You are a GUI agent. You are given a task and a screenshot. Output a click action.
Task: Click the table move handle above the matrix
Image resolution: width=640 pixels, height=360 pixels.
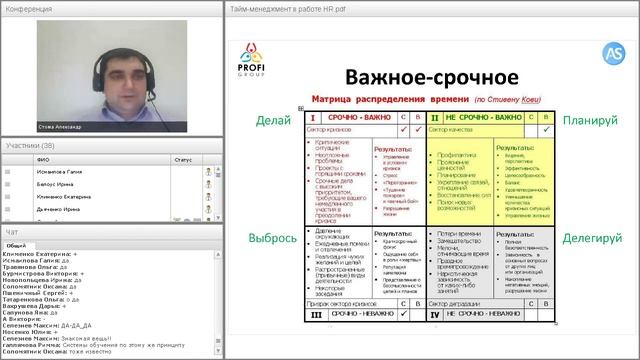[301, 108]
